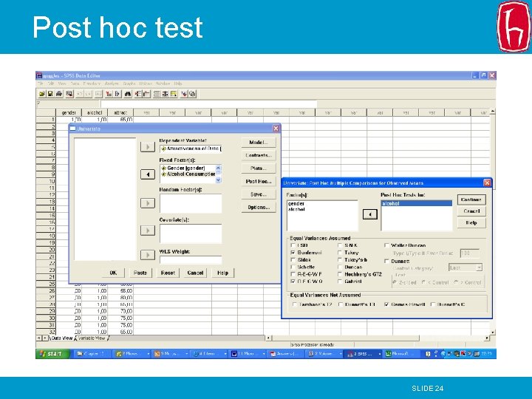Click OK in the Univariate dialog
This screenshot has width=532, height=399.
113,273
